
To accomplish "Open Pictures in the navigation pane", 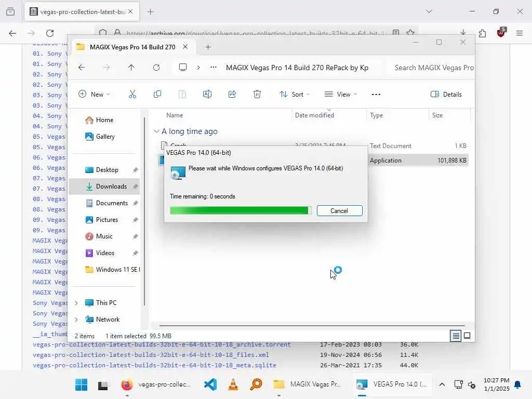I will [x=107, y=220].
